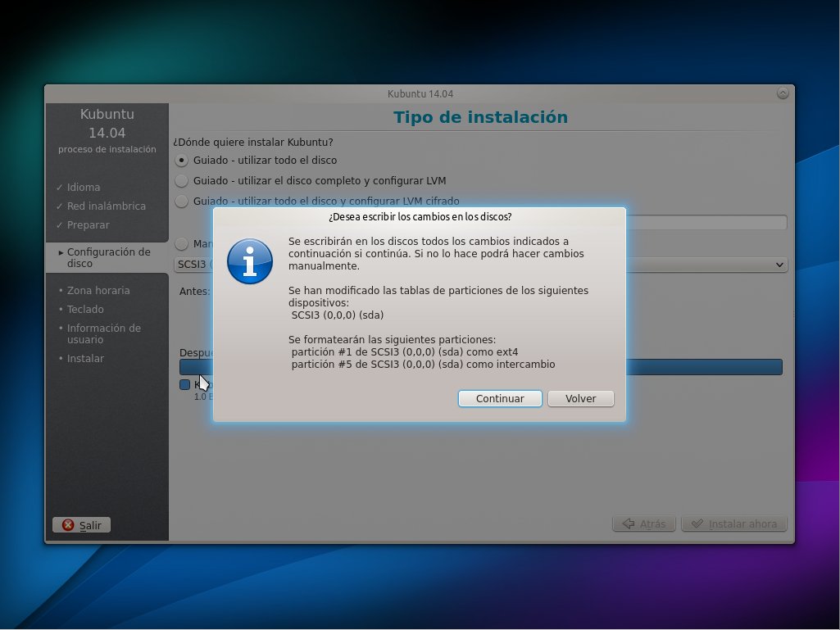Click the 'SCSI3 (0,0,0) (sda)' device line
The image size is (840, 630).
coord(338,315)
